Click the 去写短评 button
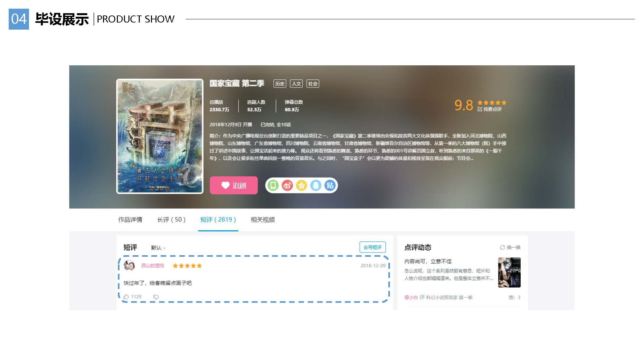Image resolution: width=644 pixels, height=362 pixels. coord(372,247)
